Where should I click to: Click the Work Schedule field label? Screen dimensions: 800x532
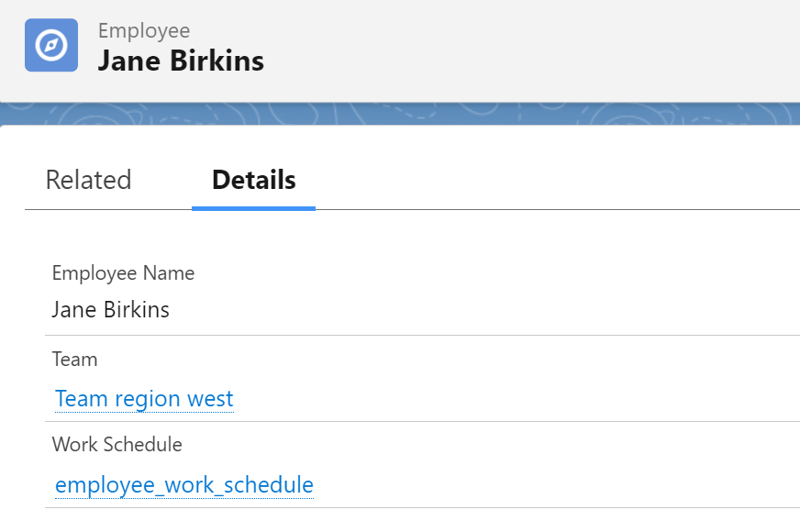(117, 445)
